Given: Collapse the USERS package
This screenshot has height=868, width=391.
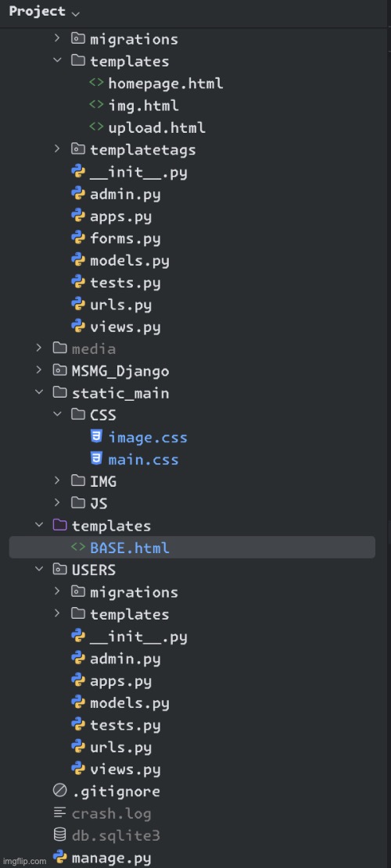Looking at the screenshot, I should click(x=39, y=570).
